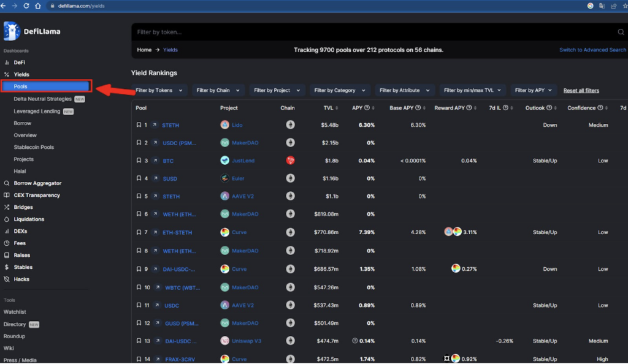Open Leveraged Lending page
628x364 pixels.
(37, 111)
